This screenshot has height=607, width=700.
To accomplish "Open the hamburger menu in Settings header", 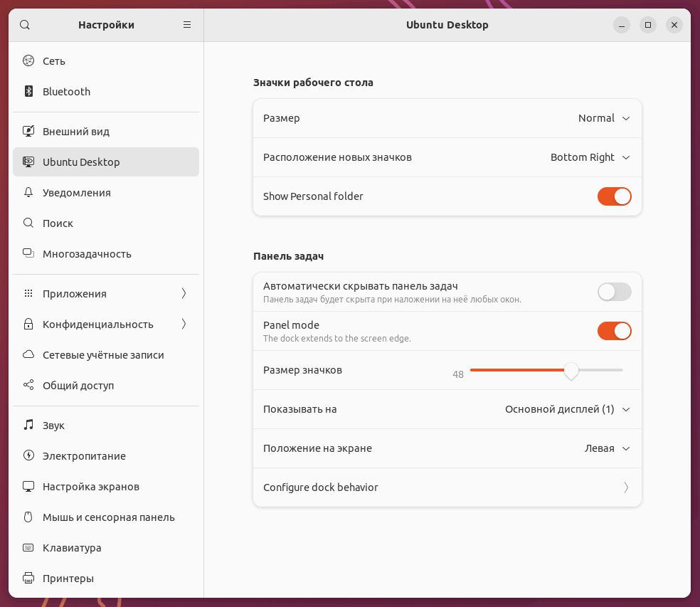I will (187, 25).
